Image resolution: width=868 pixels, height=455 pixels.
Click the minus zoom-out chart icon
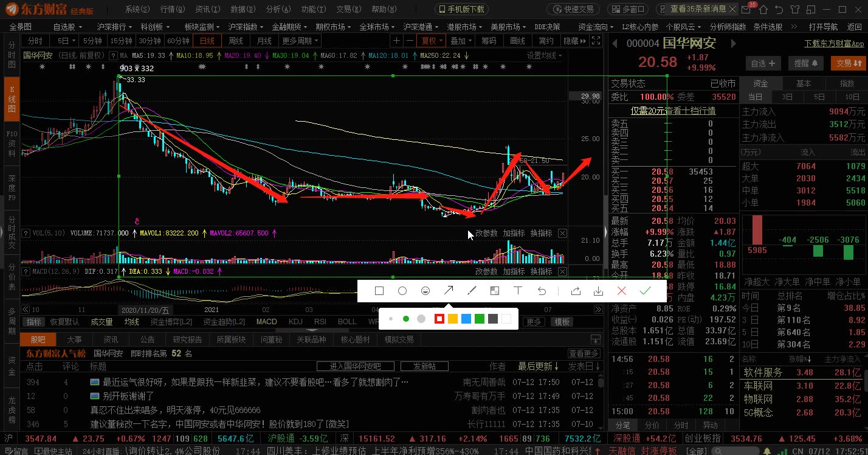(x=410, y=41)
